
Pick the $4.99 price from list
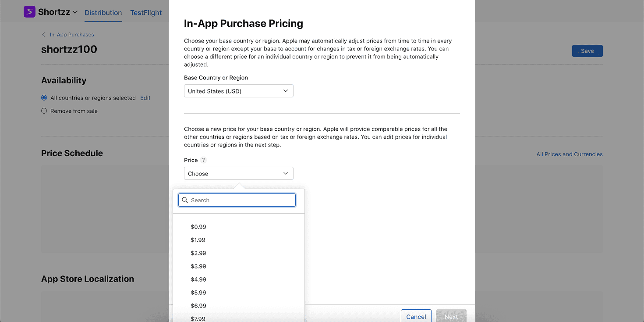pos(198,279)
